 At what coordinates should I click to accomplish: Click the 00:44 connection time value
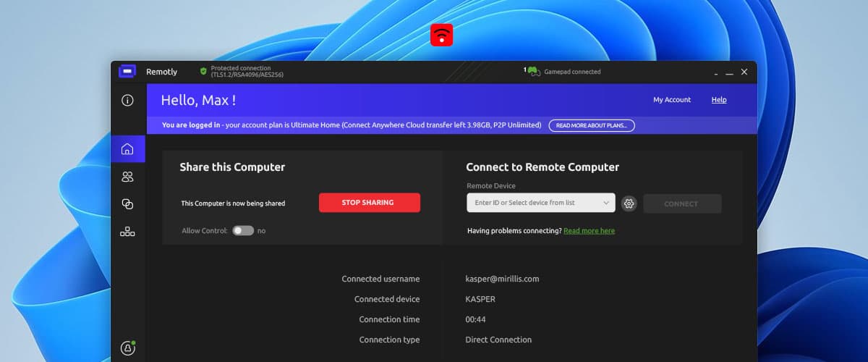click(x=475, y=319)
